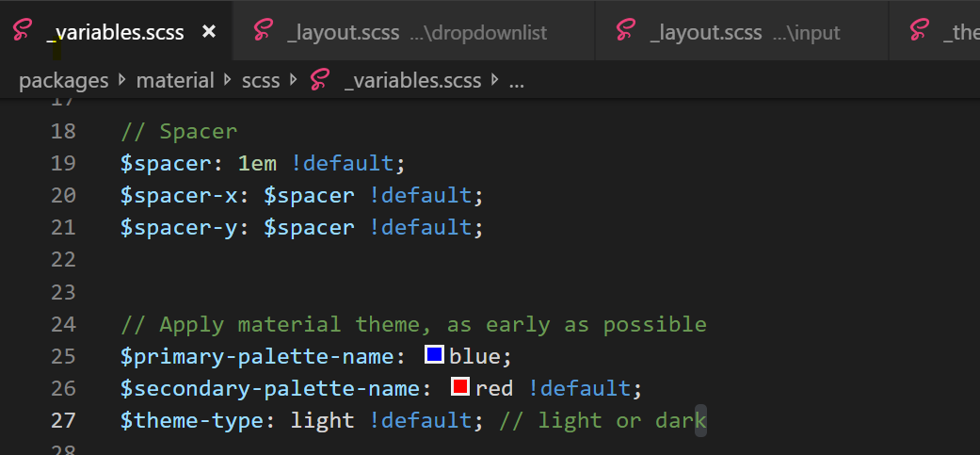Open the scss breadcrumb folder
This screenshot has width=980, height=455.
[261, 81]
